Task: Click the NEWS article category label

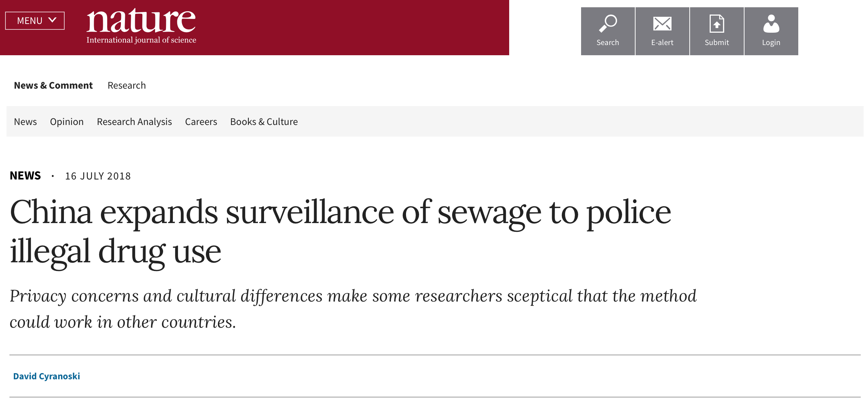Action: click(25, 176)
